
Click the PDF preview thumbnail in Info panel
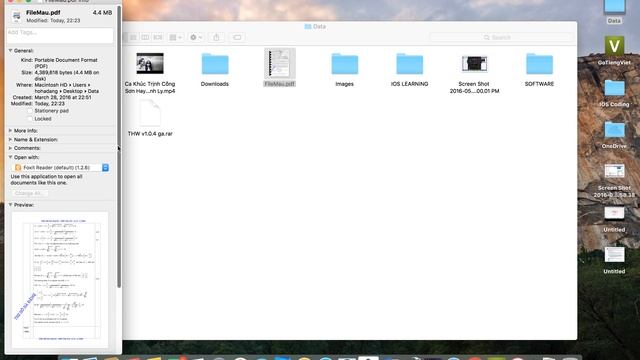(x=60, y=280)
